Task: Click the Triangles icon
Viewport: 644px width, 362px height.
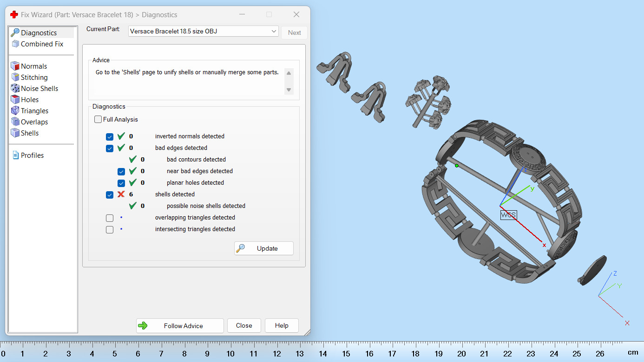Action: [15, 110]
